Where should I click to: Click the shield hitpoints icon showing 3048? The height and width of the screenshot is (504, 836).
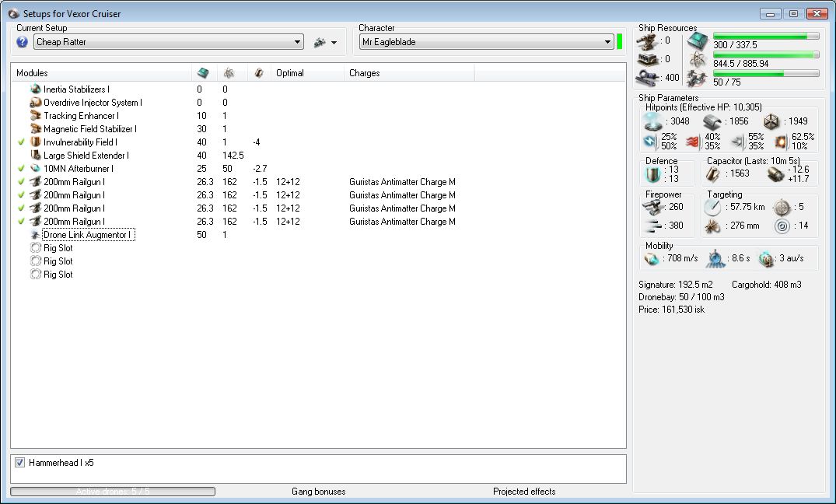tap(653, 121)
